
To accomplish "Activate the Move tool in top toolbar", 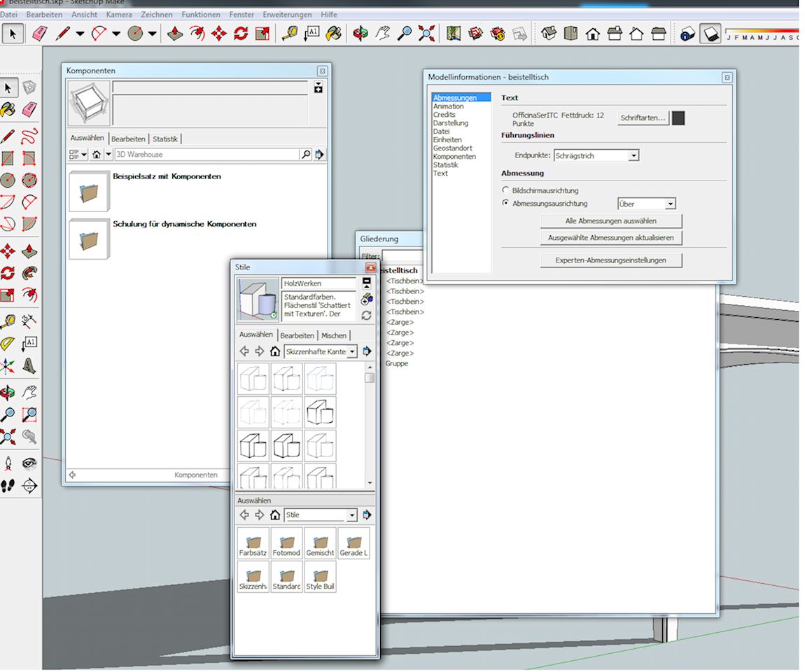I will (x=219, y=34).
